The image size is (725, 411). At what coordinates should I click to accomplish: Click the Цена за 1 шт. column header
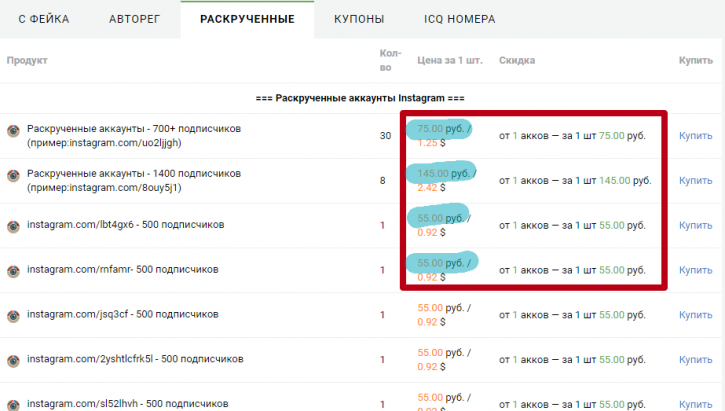tap(449, 61)
